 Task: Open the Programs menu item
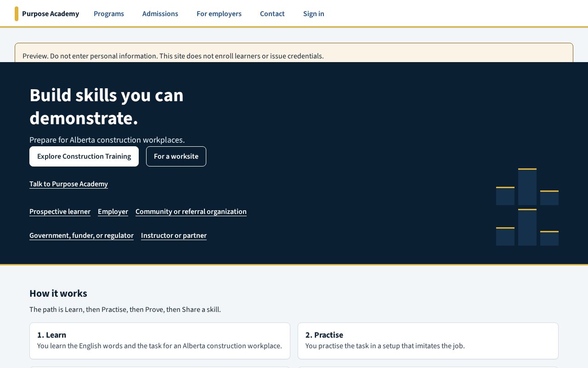109,14
